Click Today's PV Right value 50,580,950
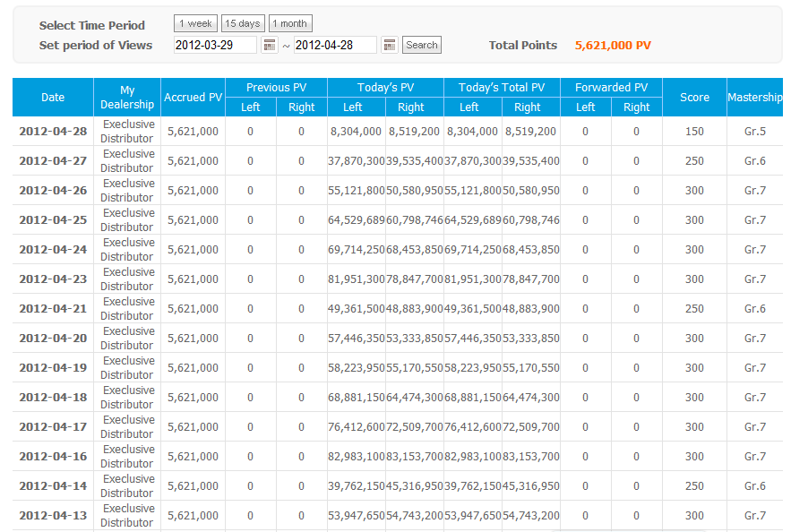The image size is (791, 532). point(415,191)
